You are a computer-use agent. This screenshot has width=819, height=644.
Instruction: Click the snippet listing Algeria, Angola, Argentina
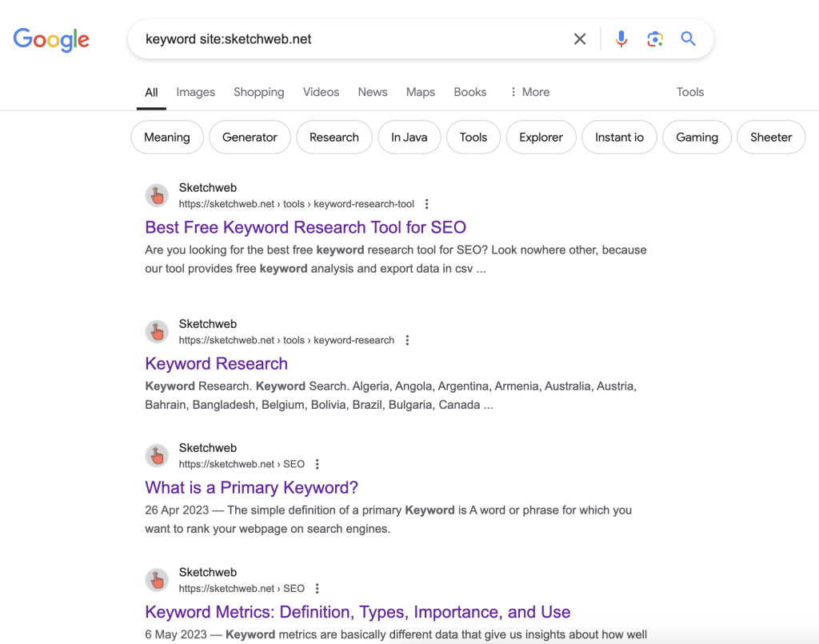click(x=390, y=395)
